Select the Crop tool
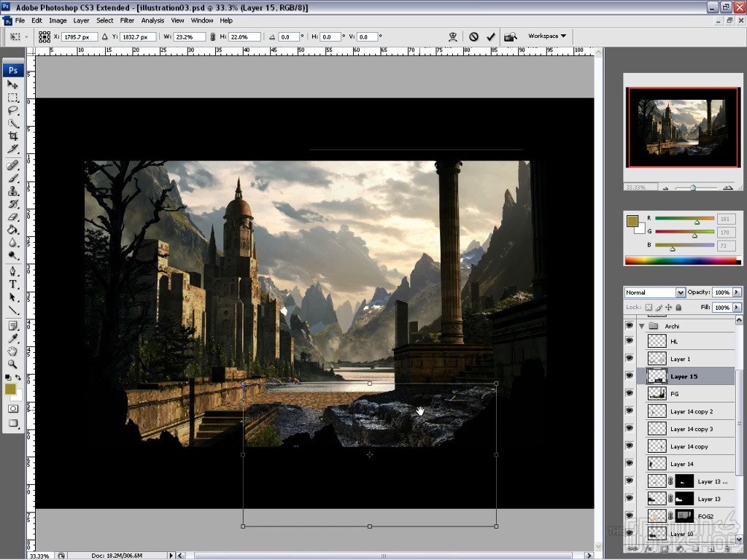Screen dimensions: 747x560 (13, 136)
